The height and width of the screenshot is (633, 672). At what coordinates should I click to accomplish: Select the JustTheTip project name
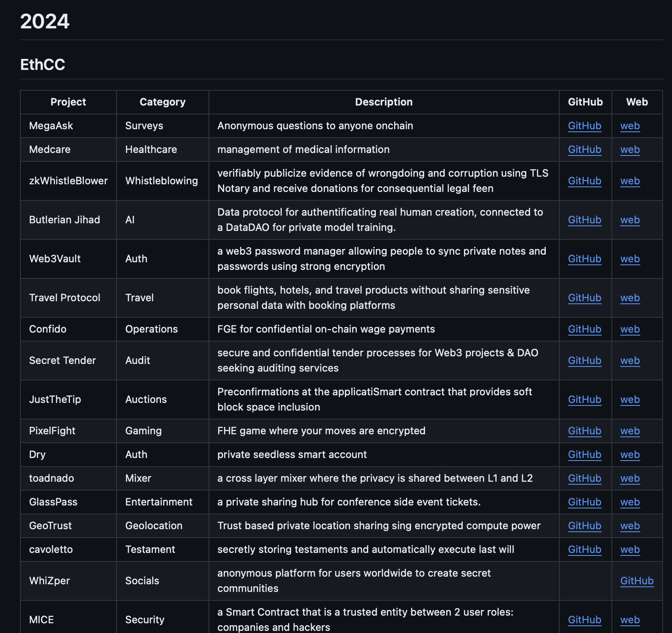[55, 400]
